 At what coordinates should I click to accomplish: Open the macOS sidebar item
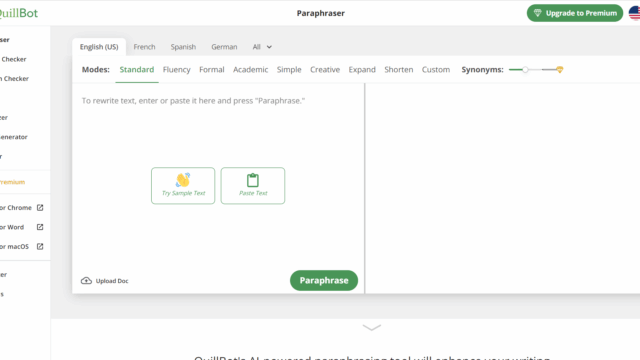pos(22,247)
